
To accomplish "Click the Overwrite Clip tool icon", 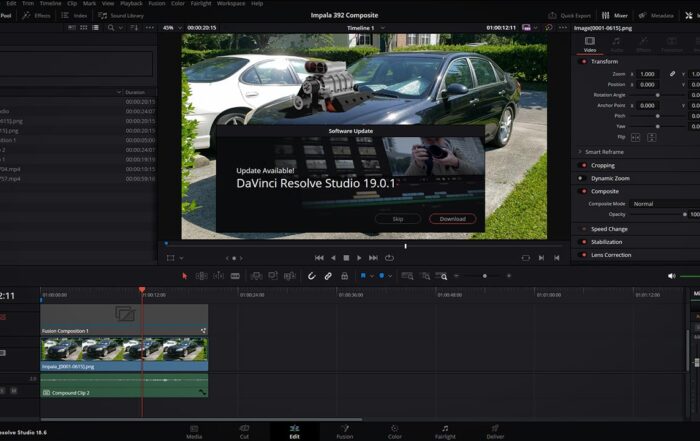I will click(x=273, y=276).
